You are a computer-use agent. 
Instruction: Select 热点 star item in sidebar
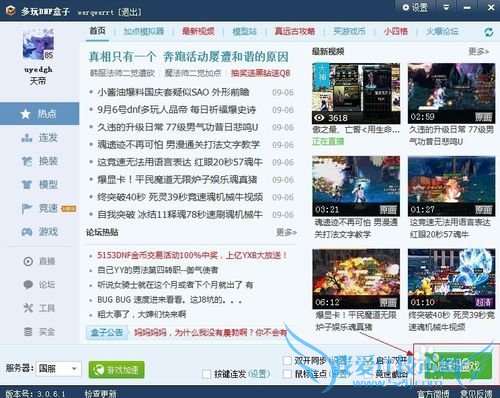pos(40,114)
